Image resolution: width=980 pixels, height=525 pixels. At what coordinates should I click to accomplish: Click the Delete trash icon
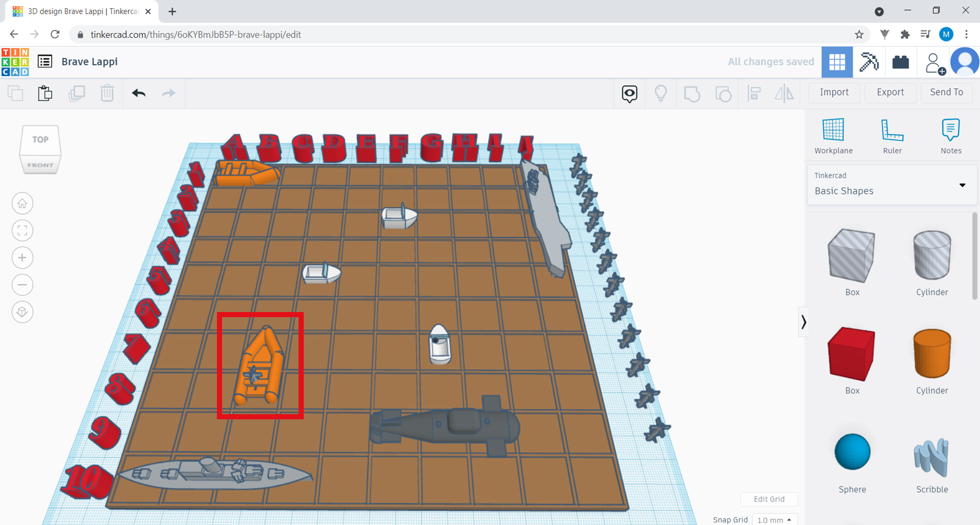tap(107, 93)
